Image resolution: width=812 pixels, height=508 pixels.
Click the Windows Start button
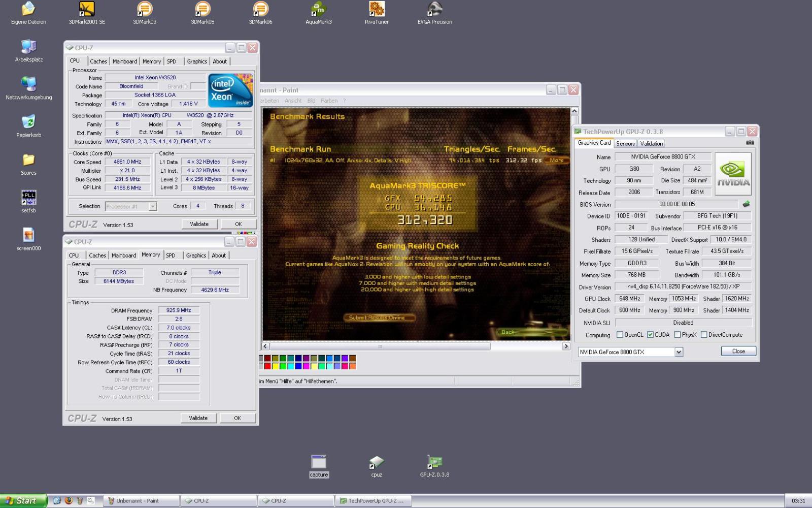[x=24, y=501]
